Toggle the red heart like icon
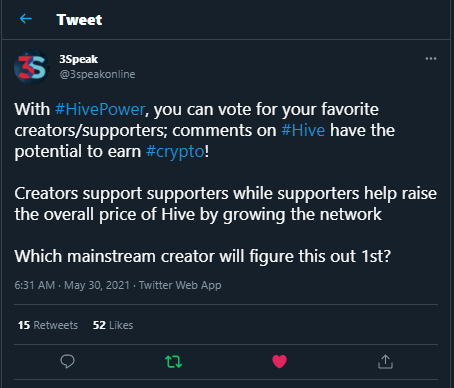 pyautogui.click(x=279, y=361)
